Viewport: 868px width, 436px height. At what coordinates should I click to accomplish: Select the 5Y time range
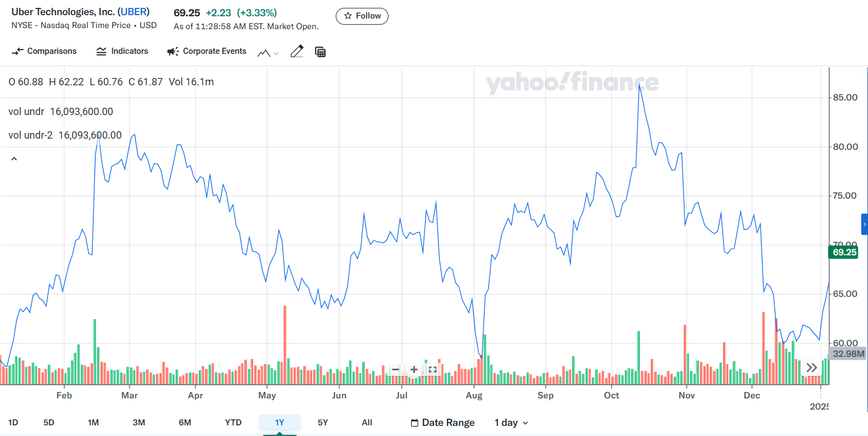[322, 423]
